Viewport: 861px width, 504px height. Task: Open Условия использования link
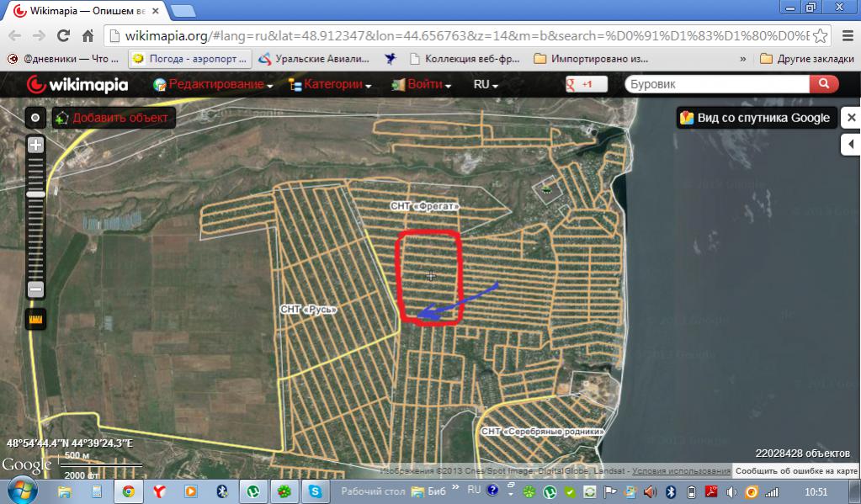point(681,471)
